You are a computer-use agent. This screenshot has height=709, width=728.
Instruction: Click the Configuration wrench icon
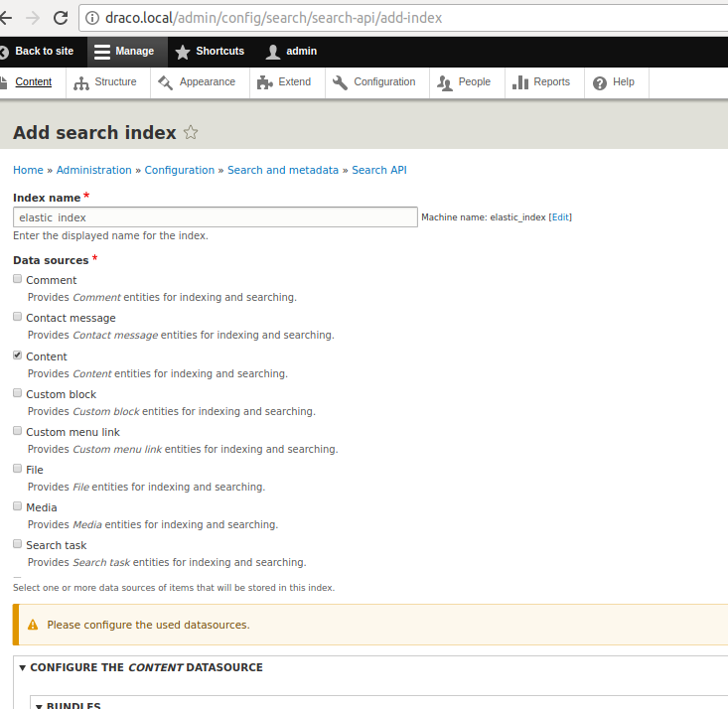tap(340, 82)
